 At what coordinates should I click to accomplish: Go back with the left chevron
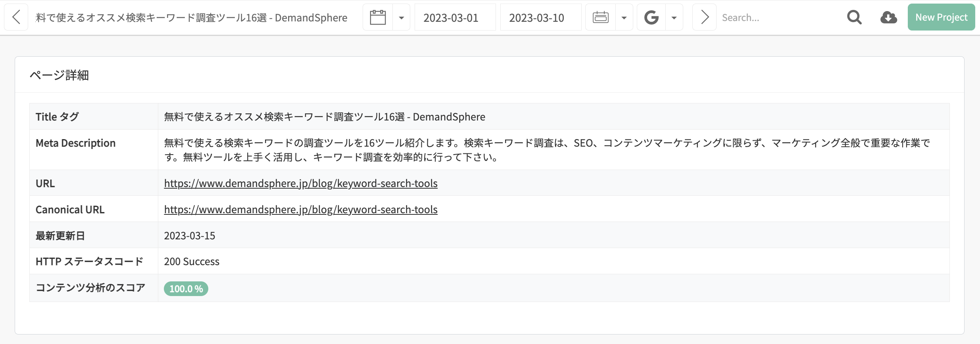coord(16,17)
